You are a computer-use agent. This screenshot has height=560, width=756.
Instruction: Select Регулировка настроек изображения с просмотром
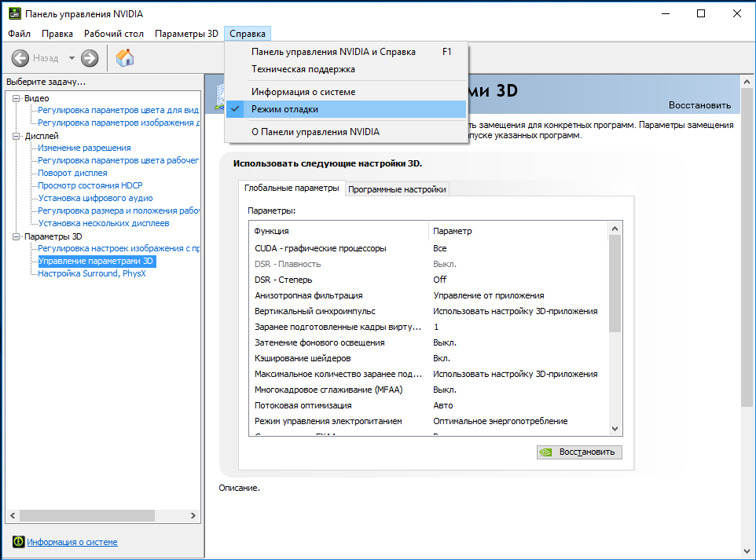pyautogui.click(x=118, y=249)
